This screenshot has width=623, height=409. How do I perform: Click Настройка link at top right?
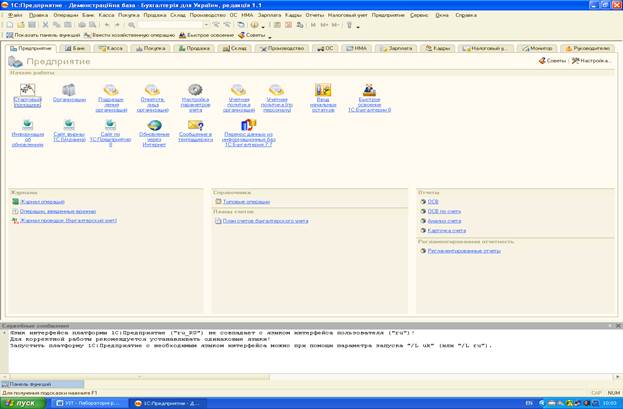(591, 61)
